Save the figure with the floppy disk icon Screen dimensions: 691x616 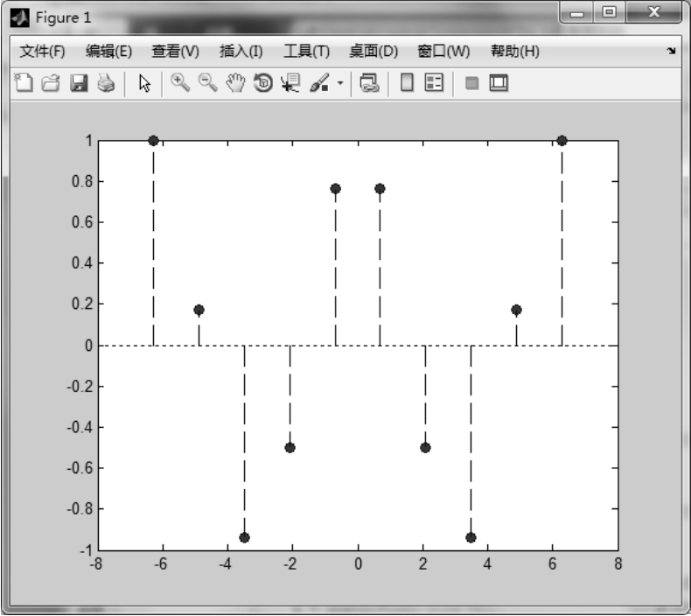(79, 83)
